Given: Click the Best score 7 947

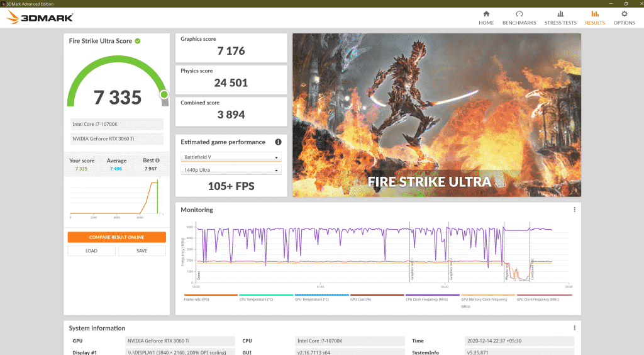Looking at the screenshot, I should (x=150, y=169).
